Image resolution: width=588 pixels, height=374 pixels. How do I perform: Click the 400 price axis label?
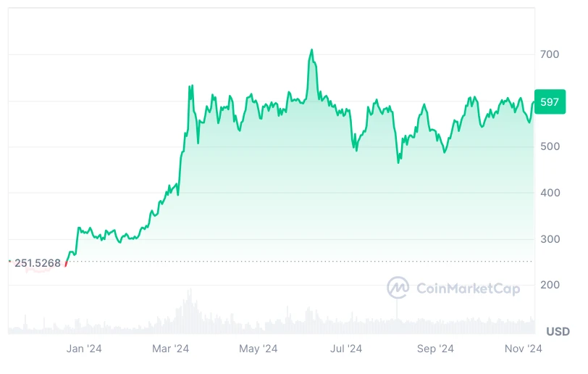[x=550, y=193]
